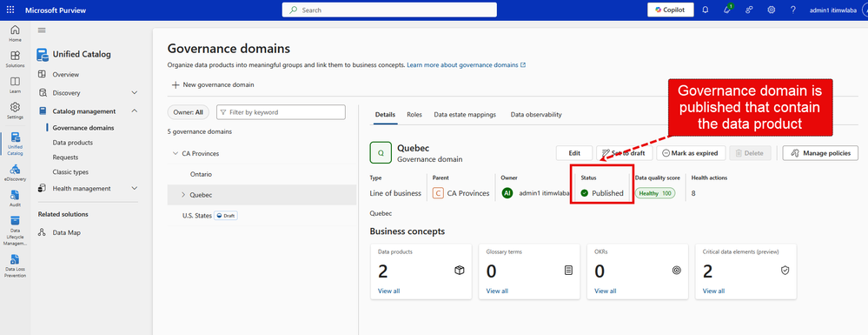Click the help question mark icon
868x335 pixels.
pos(792,10)
